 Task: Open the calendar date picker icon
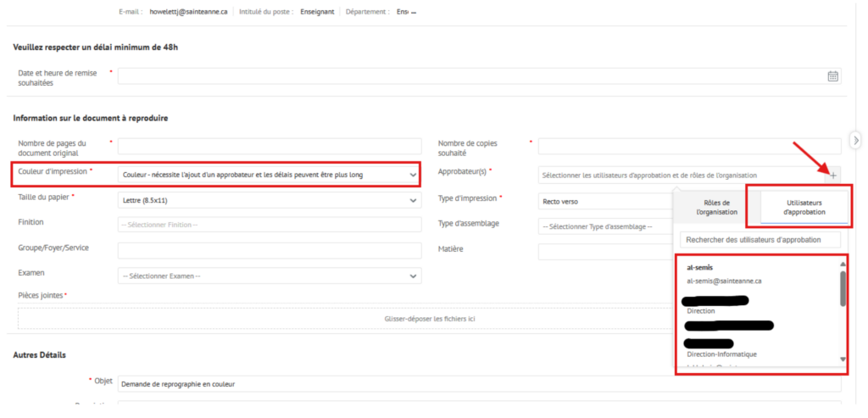[832, 76]
